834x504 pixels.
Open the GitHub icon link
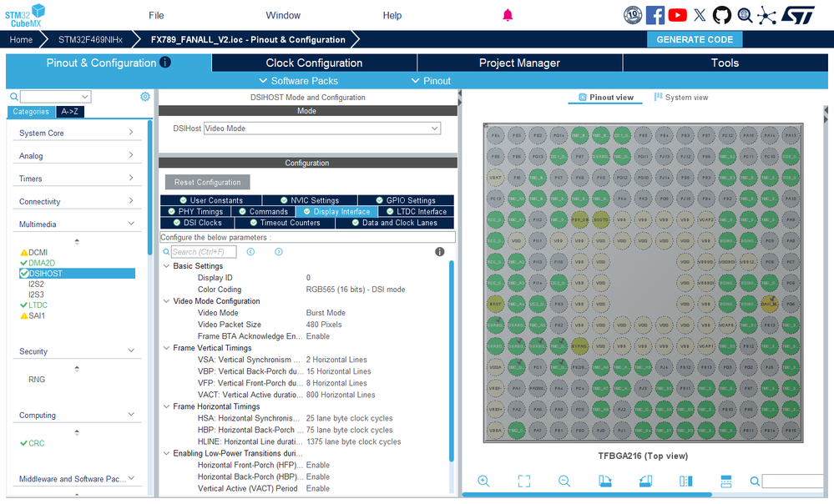722,15
